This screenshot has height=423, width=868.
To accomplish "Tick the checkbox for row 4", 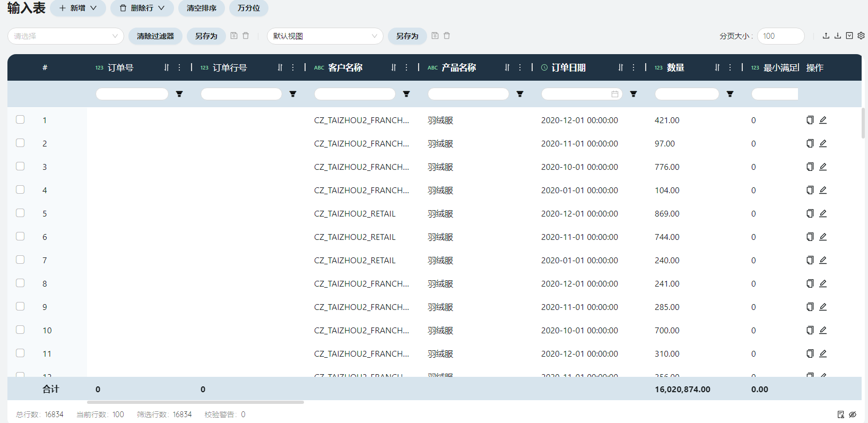I will [x=20, y=189].
